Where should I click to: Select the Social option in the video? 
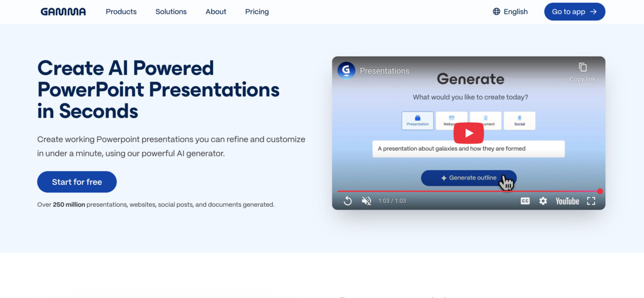(519, 121)
